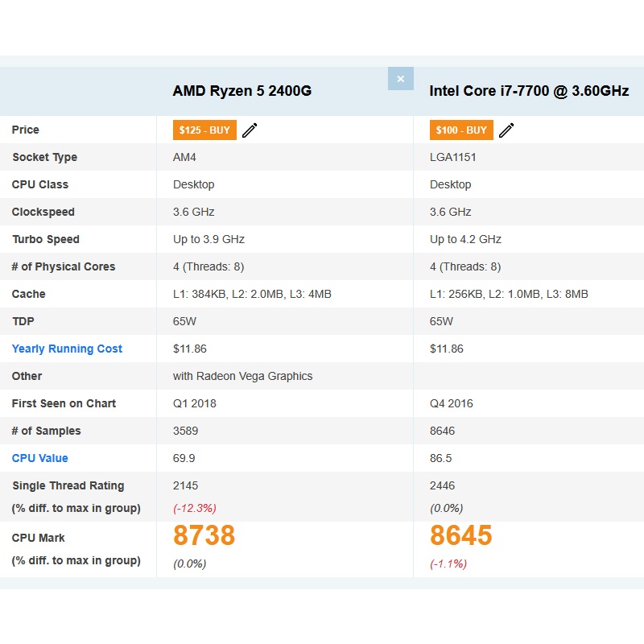This screenshot has width=644, height=644.
Task: Open the CPU Value link
Action: [39, 458]
